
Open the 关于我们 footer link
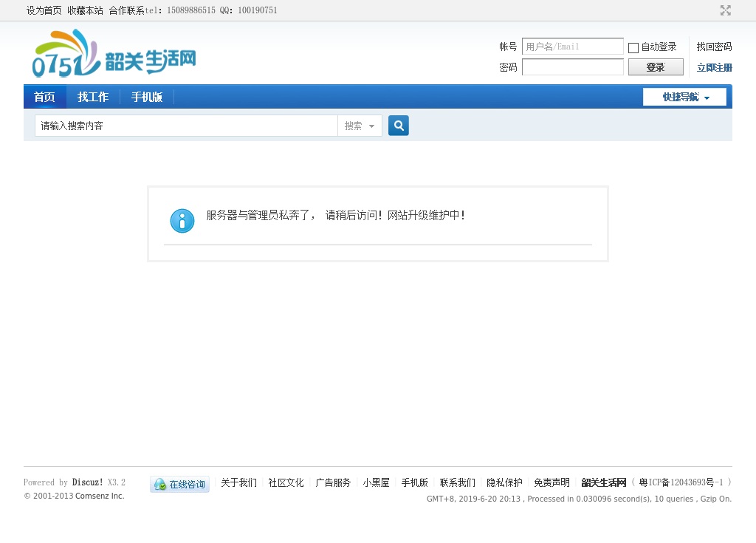pos(238,482)
